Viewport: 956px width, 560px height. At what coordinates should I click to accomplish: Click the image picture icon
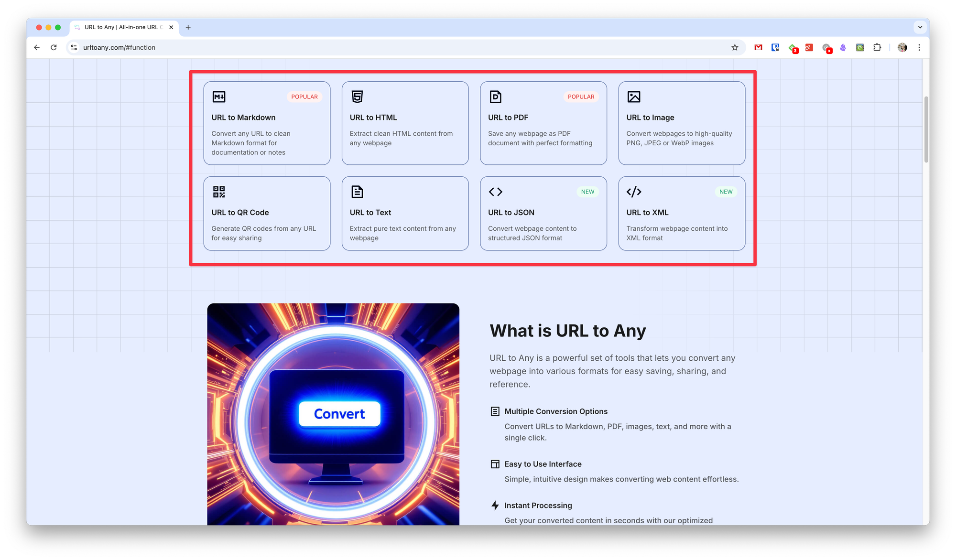(x=634, y=97)
